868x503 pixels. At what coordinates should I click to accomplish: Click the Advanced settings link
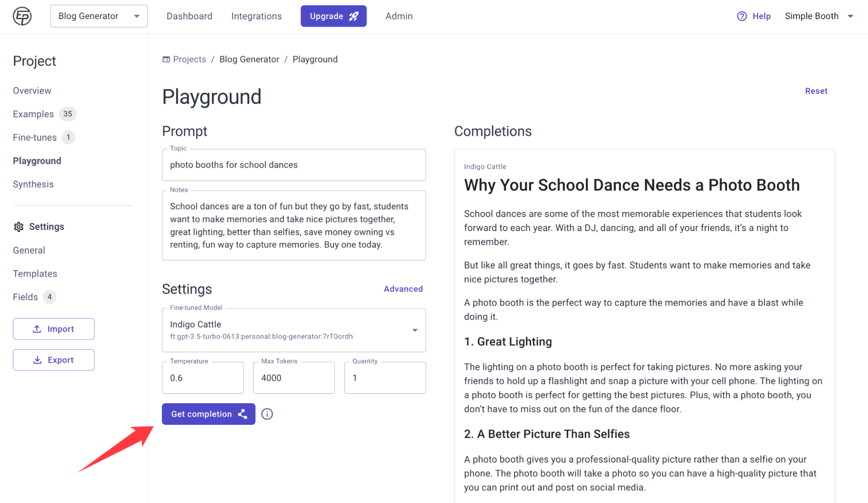coord(403,289)
